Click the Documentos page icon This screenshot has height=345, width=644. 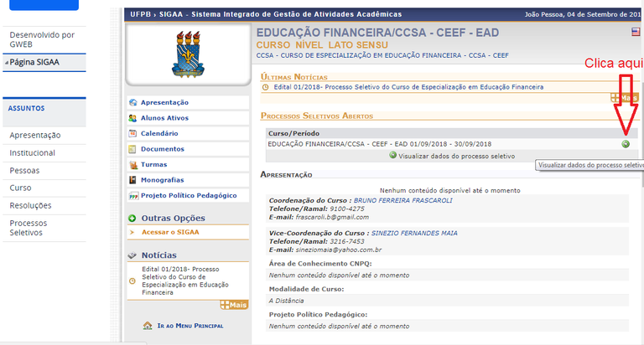click(132, 149)
